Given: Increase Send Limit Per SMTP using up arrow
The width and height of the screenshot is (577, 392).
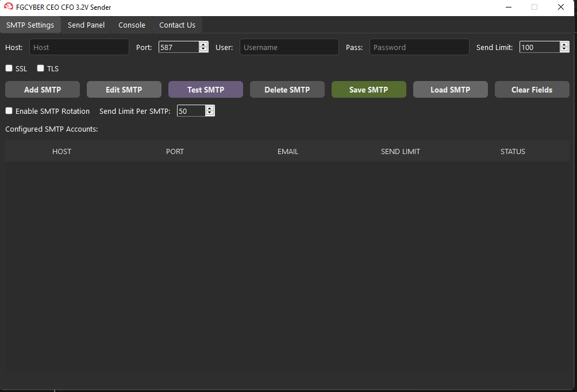Looking at the screenshot, I should 210,109.
